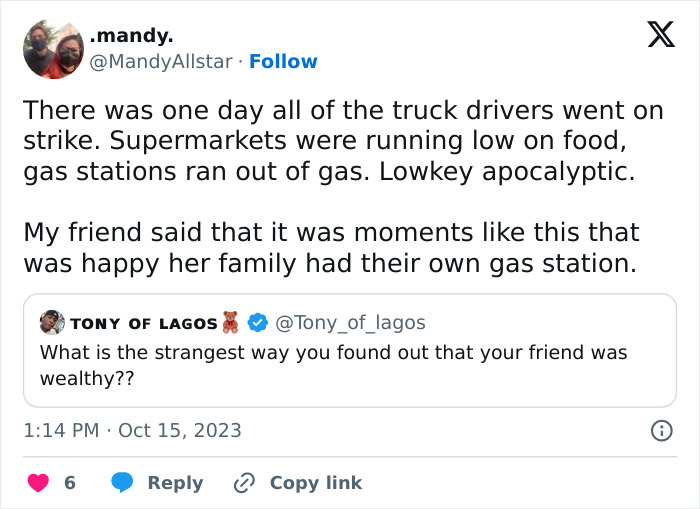Open the @Tony_of_lagos handle

(349, 322)
